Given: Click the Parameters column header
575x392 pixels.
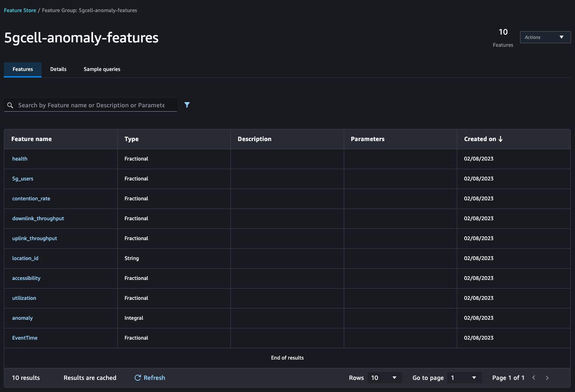Looking at the screenshot, I should tap(401, 139).
